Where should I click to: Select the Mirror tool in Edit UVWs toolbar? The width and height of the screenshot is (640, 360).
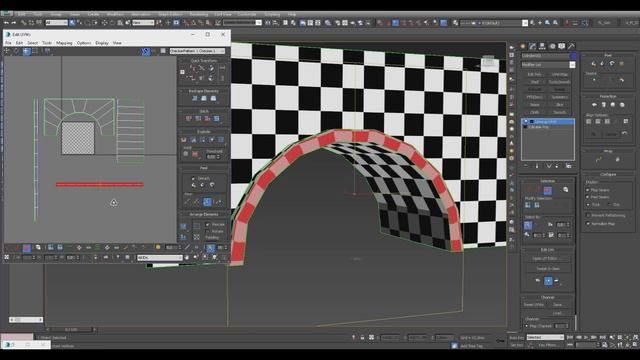(47, 51)
